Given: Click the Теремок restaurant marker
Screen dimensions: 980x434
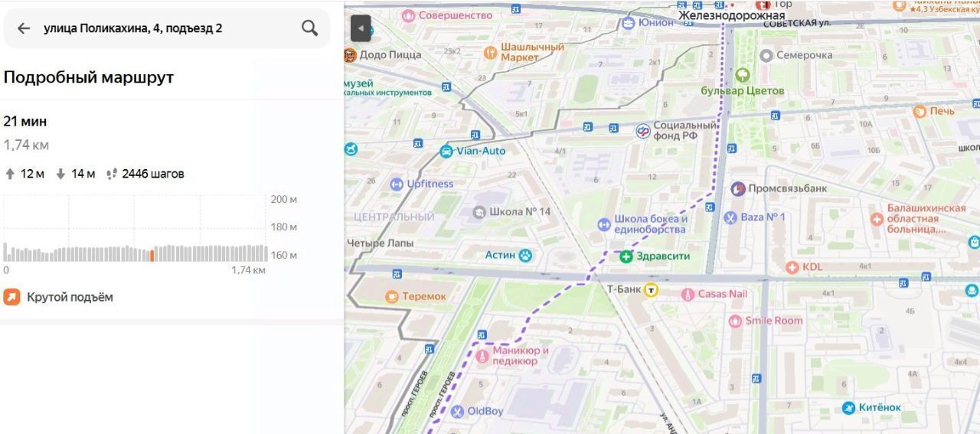Looking at the screenshot, I should click(x=392, y=296).
